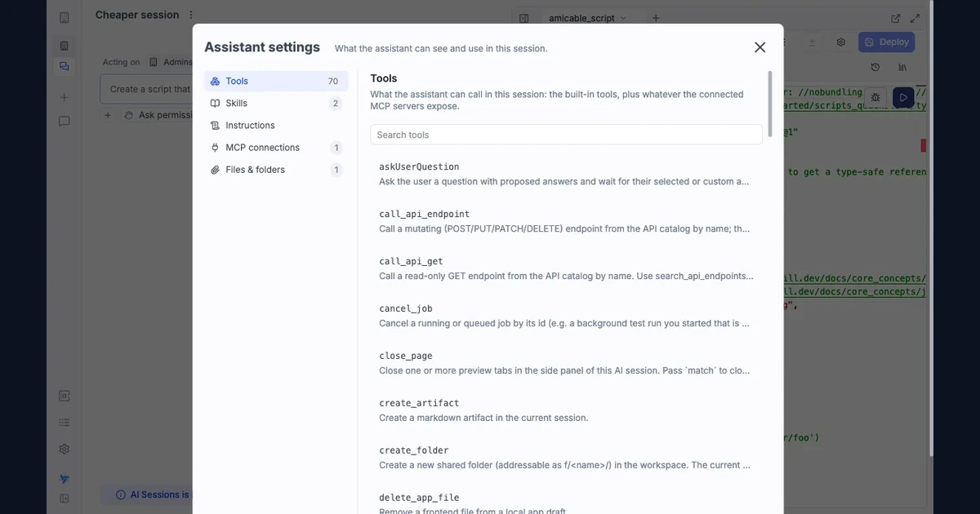The width and height of the screenshot is (980, 514).
Task: Add a new tab with the plus icon
Action: click(x=655, y=18)
